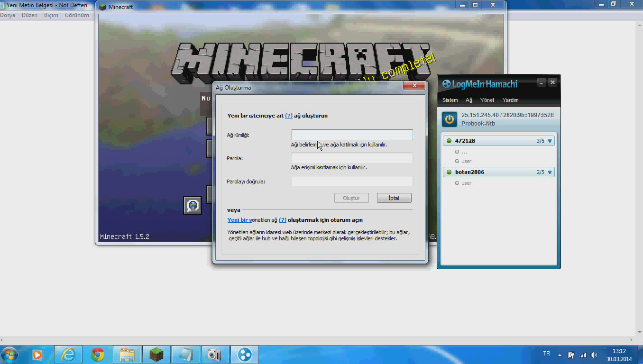Open the (?) help link beside 'istemciye ait'
This screenshot has height=364, width=643.
[289, 116]
